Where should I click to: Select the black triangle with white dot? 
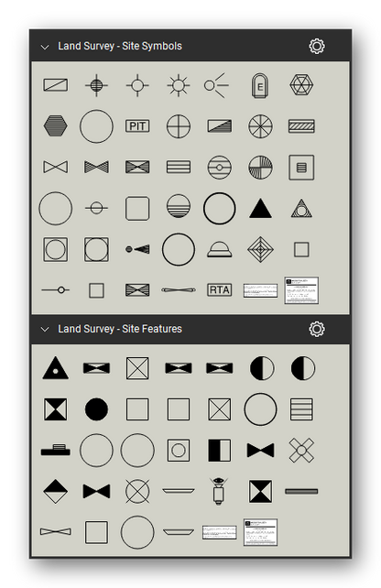point(56,368)
